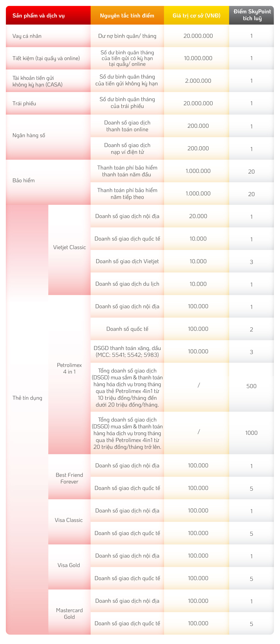Click the "2.000.000" base value cell
The image size is (280, 644).
click(x=198, y=81)
